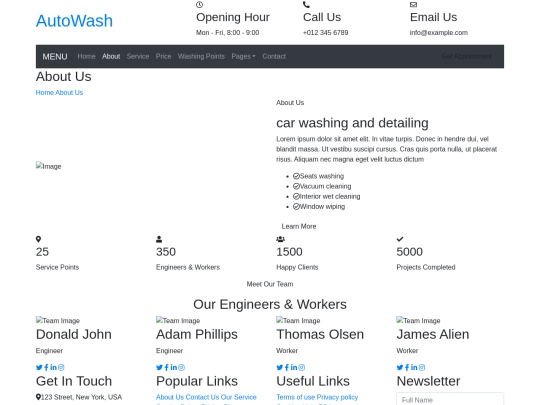Click the Full Name newsletter field
This screenshot has width=540, height=405.
pyautogui.click(x=450, y=399)
